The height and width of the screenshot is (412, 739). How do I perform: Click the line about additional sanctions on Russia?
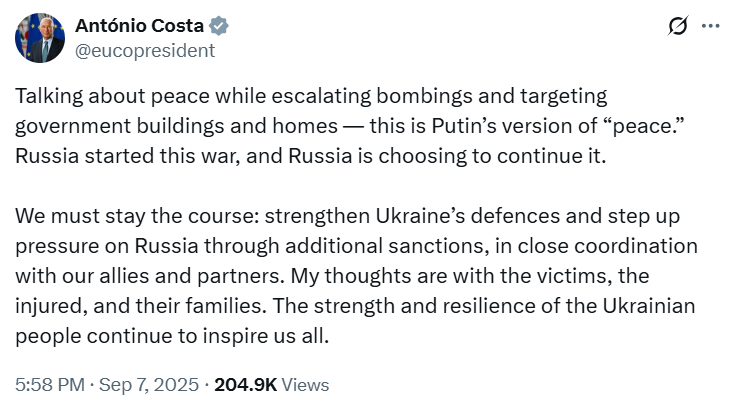coord(356,246)
